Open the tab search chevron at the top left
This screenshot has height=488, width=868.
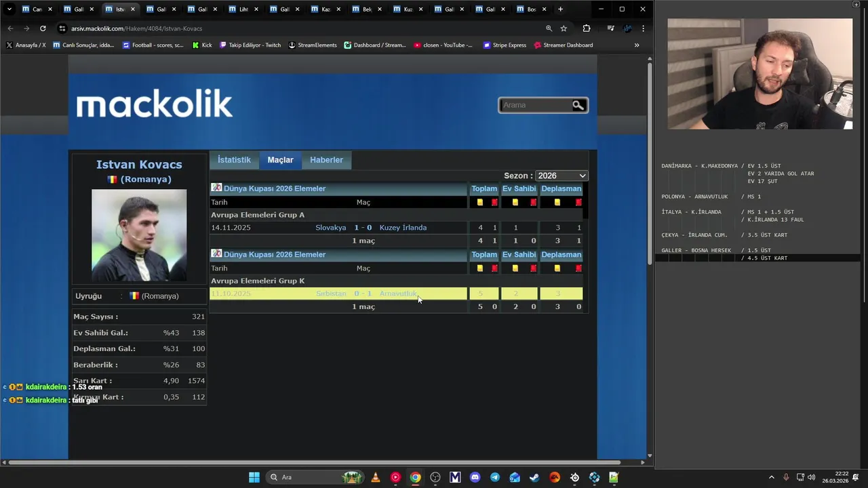point(9,9)
